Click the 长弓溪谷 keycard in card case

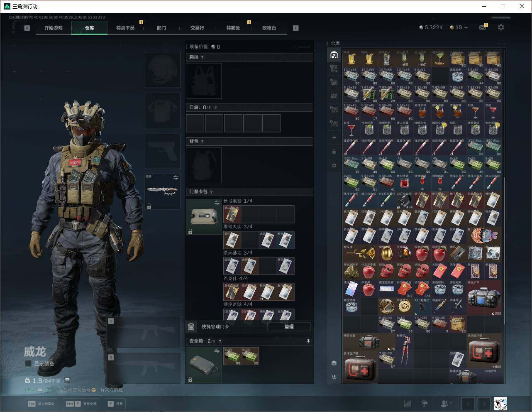click(232, 214)
